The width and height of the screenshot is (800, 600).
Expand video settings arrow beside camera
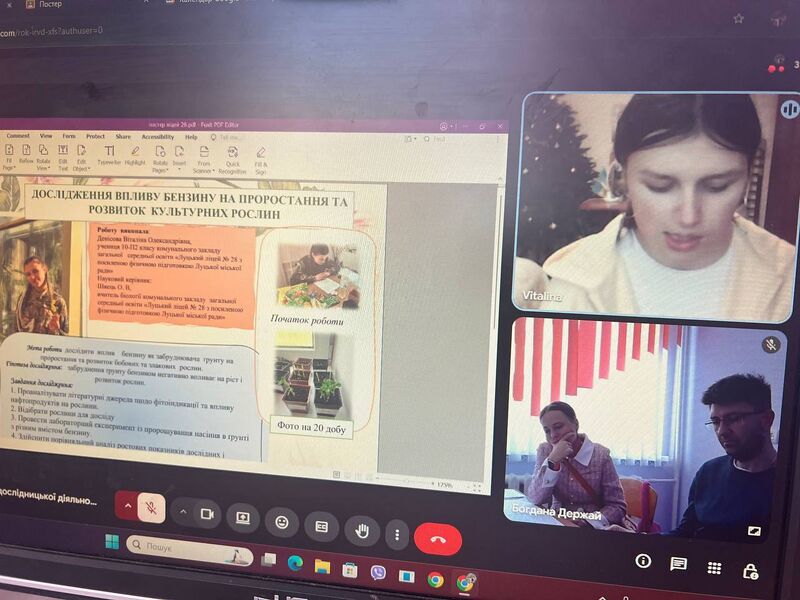(x=182, y=512)
